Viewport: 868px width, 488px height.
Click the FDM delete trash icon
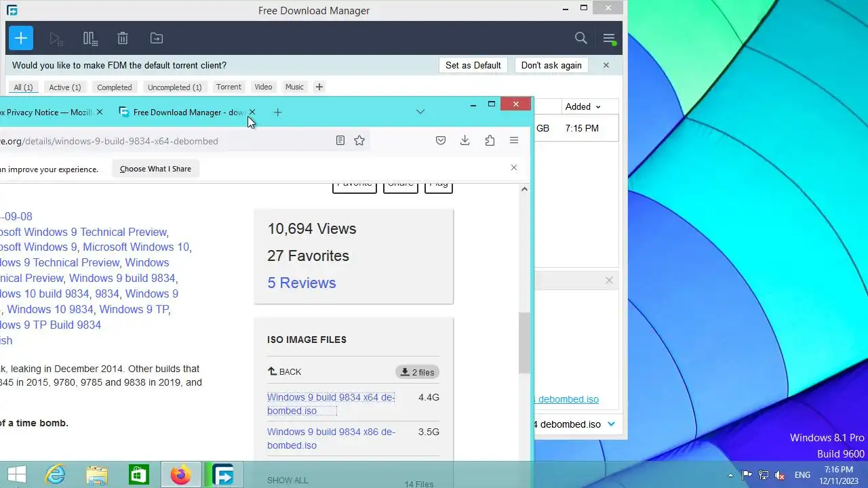(x=123, y=39)
